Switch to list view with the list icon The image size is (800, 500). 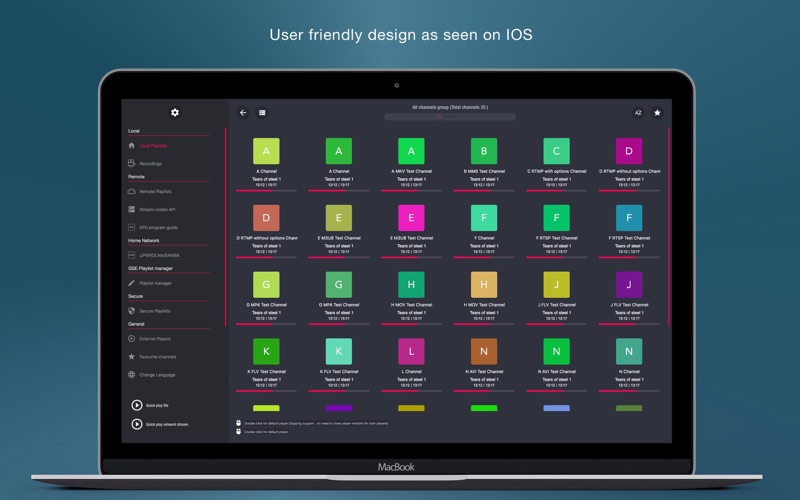[x=263, y=113]
